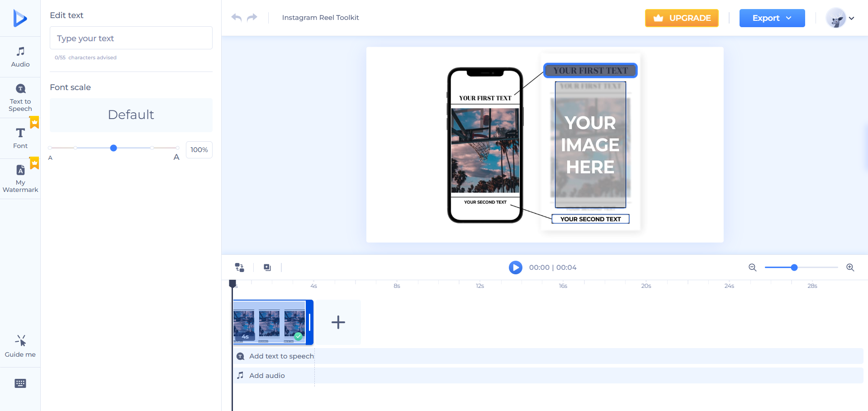868x411 pixels.
Task: Click the UPGRADE button
Action: pyautogui.click(x=681, y=18)
